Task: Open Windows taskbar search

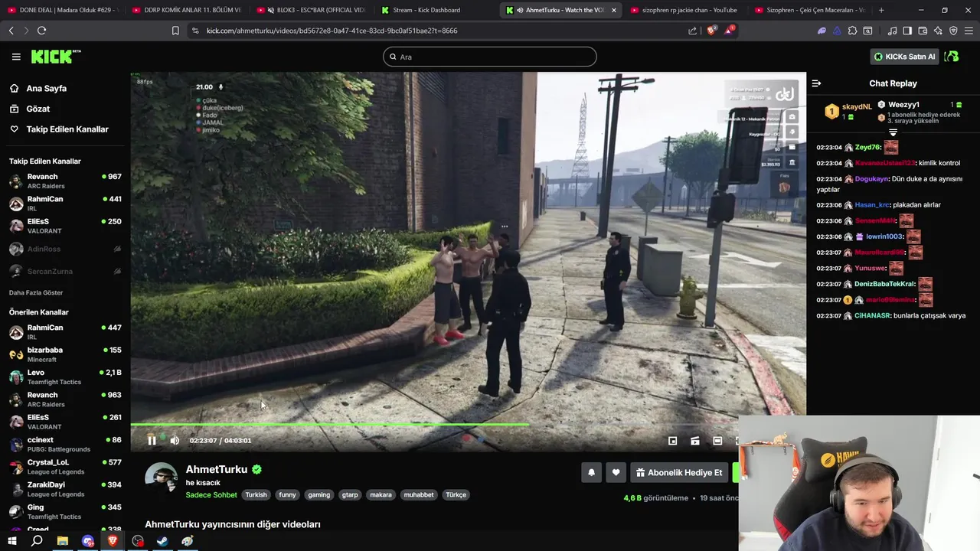Action: [37, 541]
